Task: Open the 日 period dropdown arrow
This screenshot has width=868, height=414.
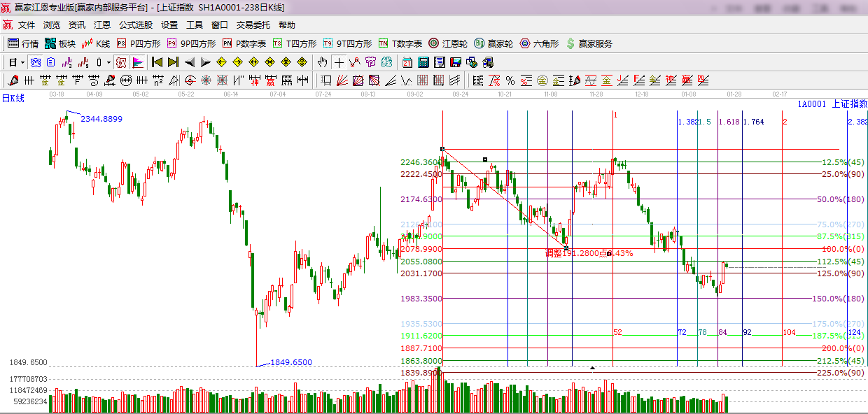Action: click(x=23, y=62)
